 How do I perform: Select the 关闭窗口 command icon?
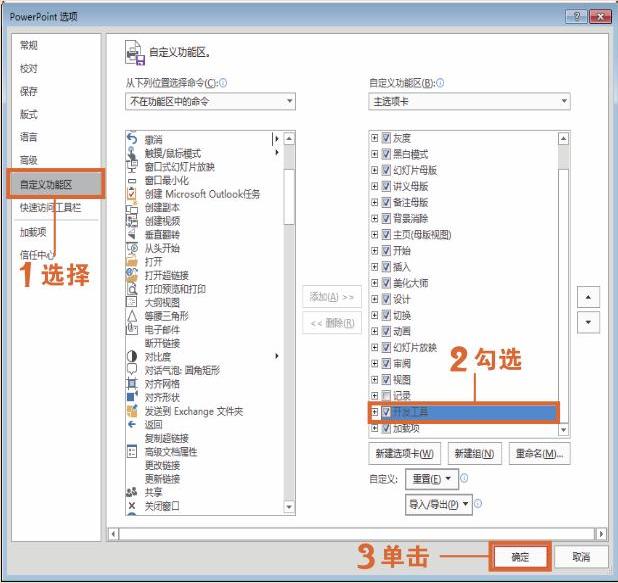point(132,506)
